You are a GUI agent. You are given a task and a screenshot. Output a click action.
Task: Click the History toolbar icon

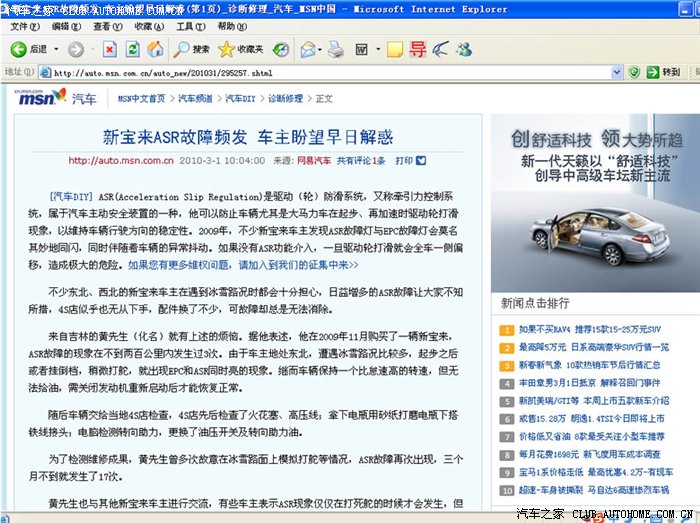pos(281,49)
